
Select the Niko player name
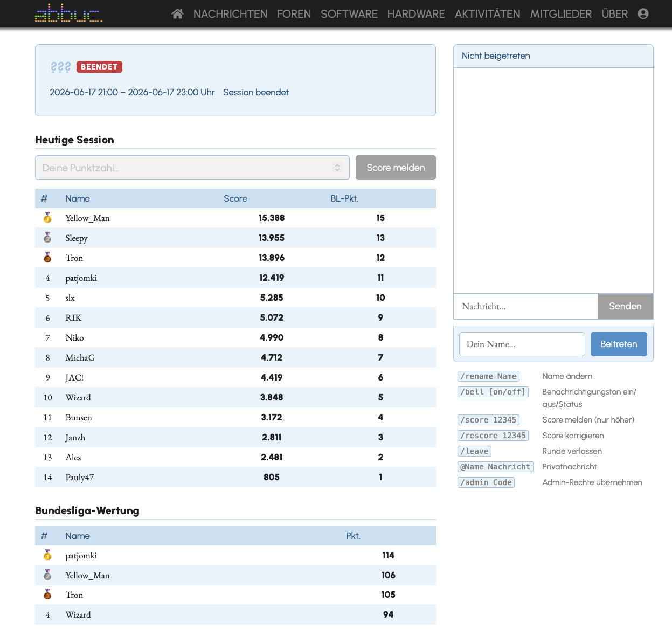(x=74, y=337)
